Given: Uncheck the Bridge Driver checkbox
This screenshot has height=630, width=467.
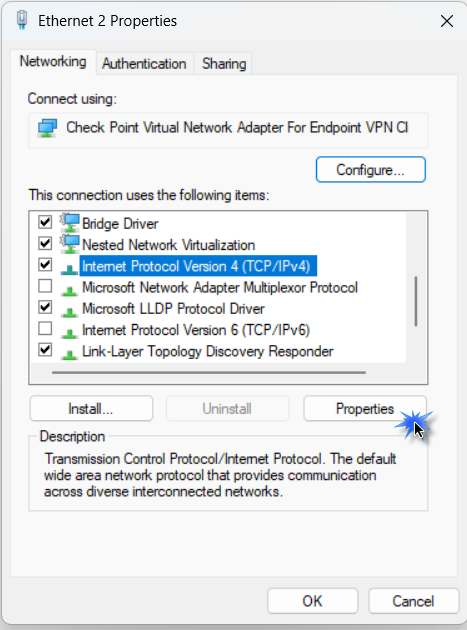Looking at the screenshot, I should pyautogui.click(x=45, y=222).
